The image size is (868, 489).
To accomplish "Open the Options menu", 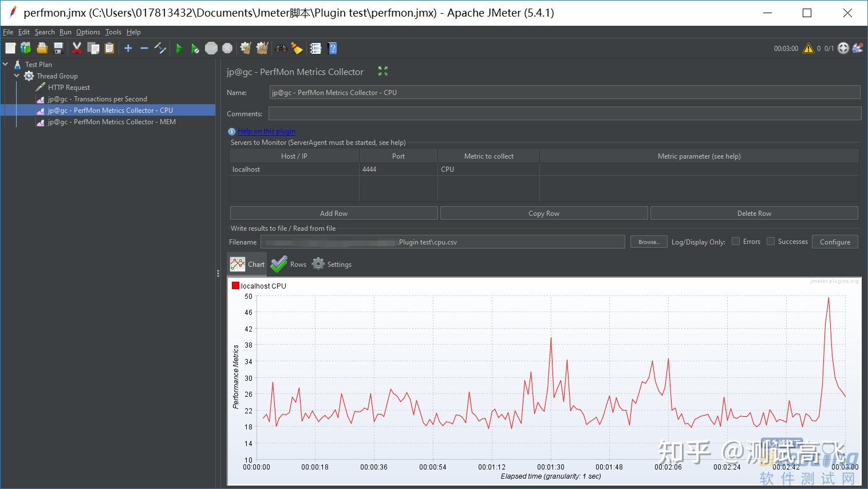I will pyautogui.click(x=88, y=32).
